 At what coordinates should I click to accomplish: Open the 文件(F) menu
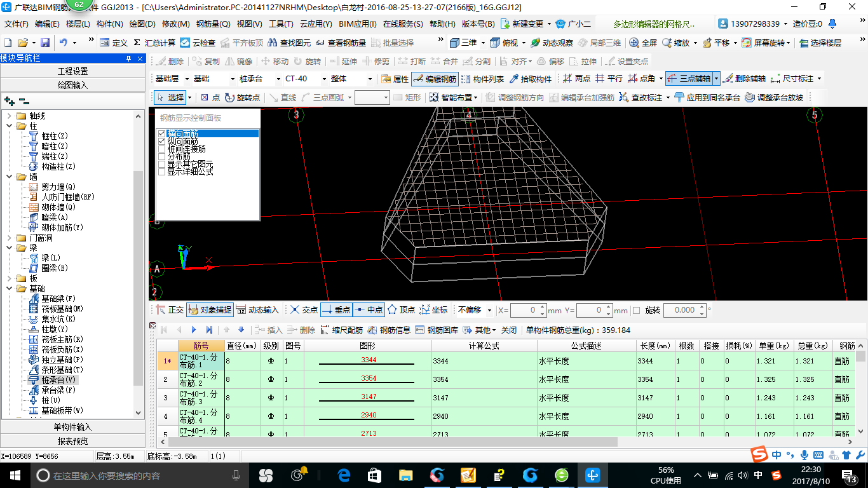(17, 24)
